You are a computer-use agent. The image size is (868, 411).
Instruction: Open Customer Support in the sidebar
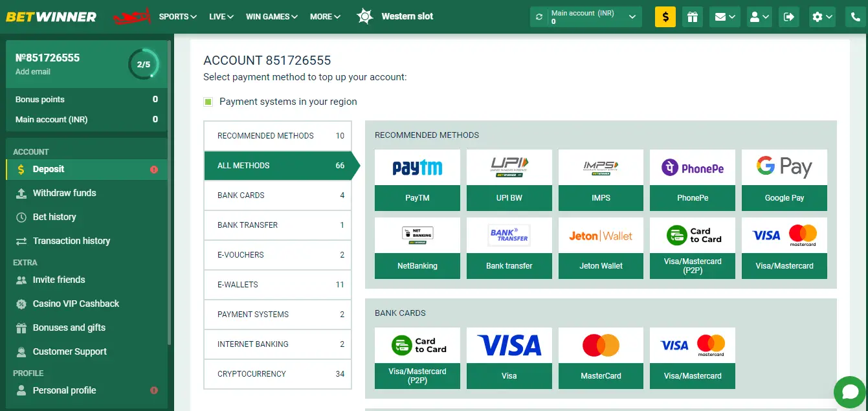click(x=86, y=351)
